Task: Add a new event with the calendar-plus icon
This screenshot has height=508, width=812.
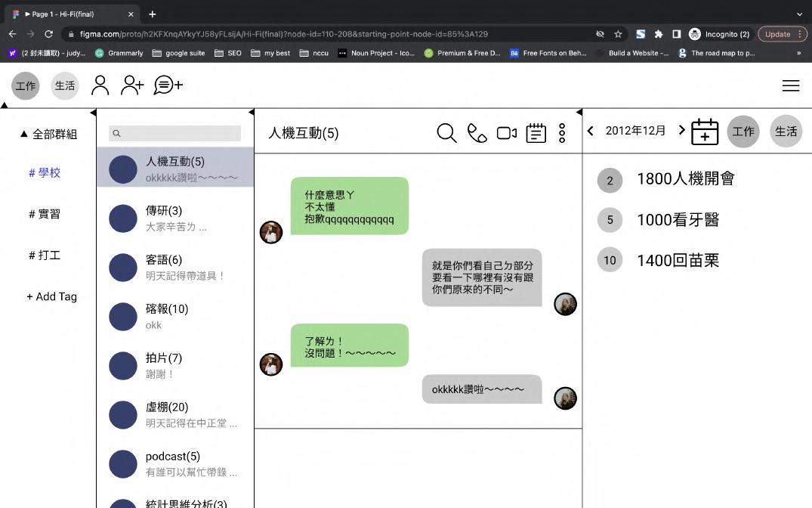Action: coord(705,131)
